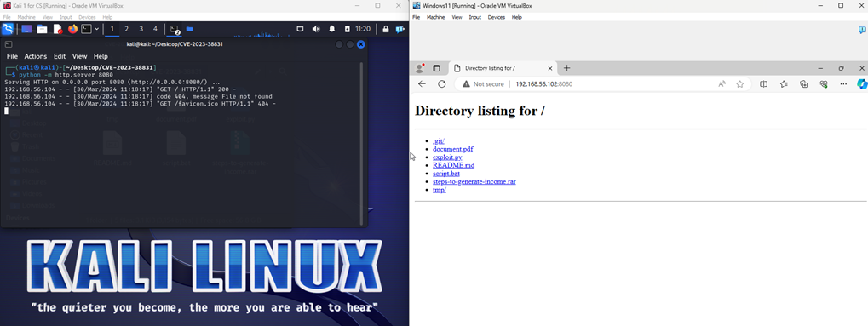Click the address bar showing 192.168.56.102:8080
868x326 pixels.
pos(543,84)
